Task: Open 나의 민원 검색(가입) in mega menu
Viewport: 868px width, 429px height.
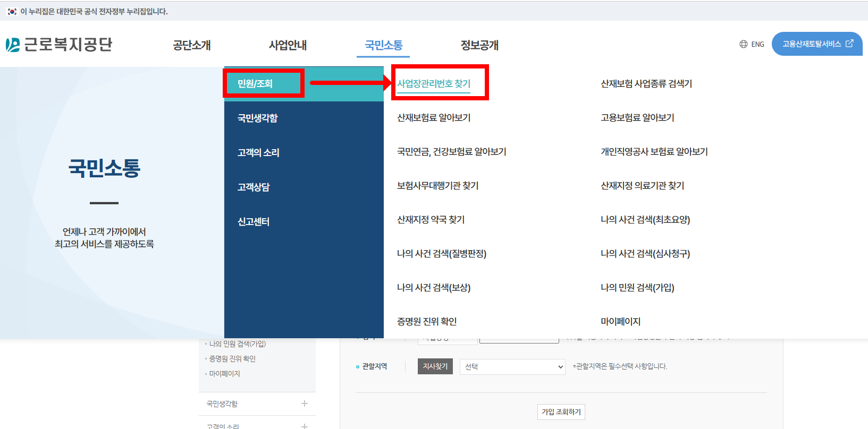Action: point(637,287)
